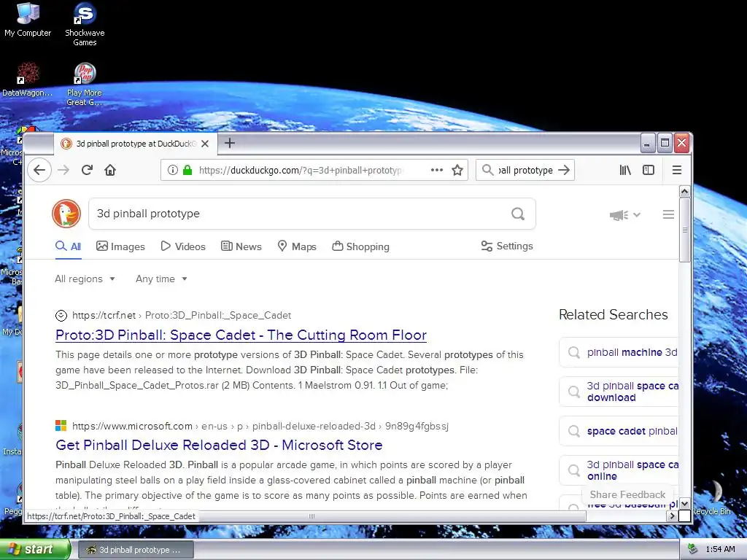Submit the search bar with the arrow
Image resolution: width=747 pixels, height=560 pixels.
(x=564, y=170)
